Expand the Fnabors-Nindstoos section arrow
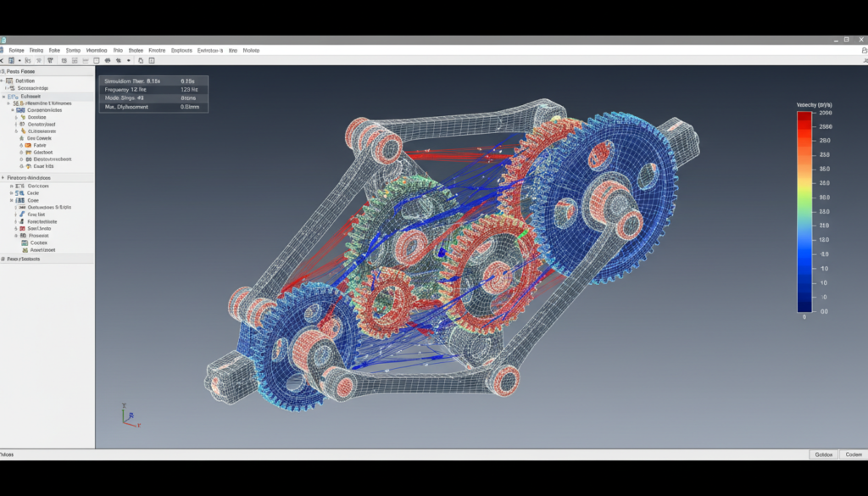Screen dimensions: 868x496 tap(3, 178)
